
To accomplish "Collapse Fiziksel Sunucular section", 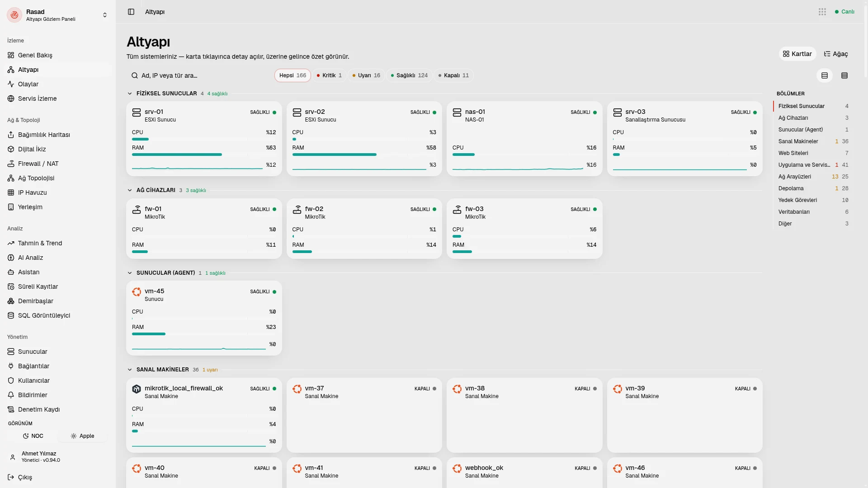I will [130, 94].
